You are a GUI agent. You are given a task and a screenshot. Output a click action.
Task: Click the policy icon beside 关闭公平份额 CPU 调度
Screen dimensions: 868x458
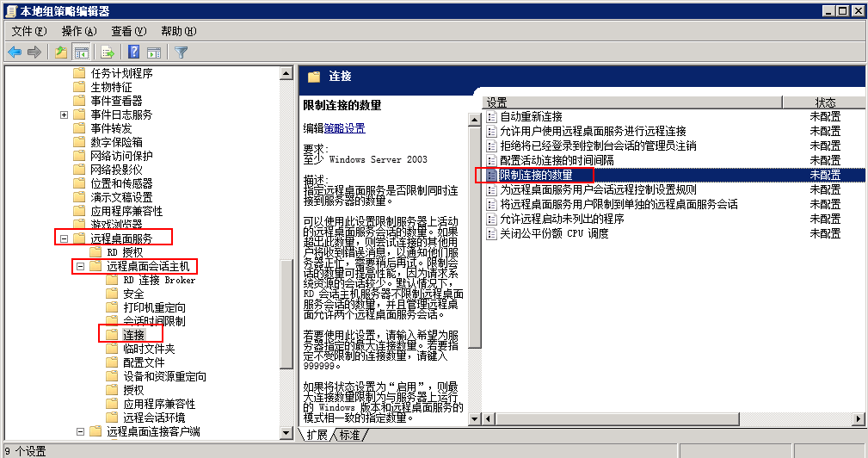pos(491,233)
